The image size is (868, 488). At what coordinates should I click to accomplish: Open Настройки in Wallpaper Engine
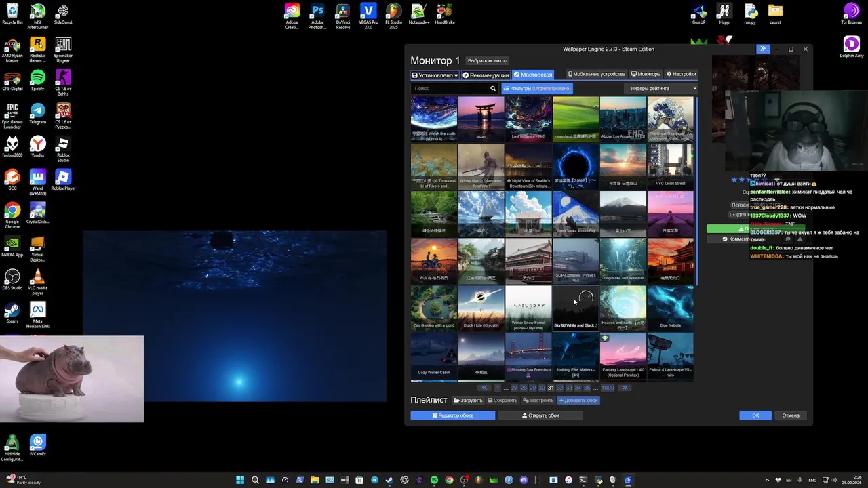coord(682,74)
